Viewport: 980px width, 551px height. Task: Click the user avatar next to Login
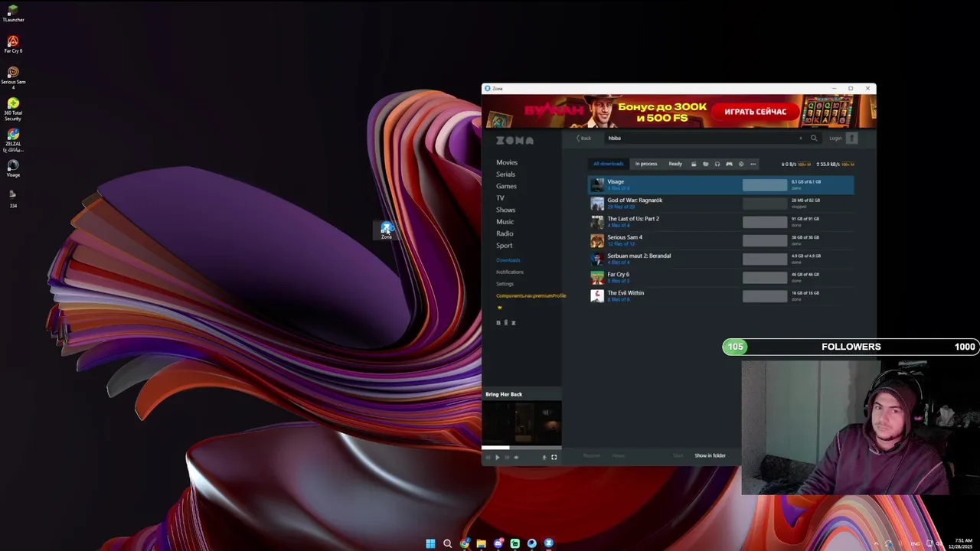point(852,139)
